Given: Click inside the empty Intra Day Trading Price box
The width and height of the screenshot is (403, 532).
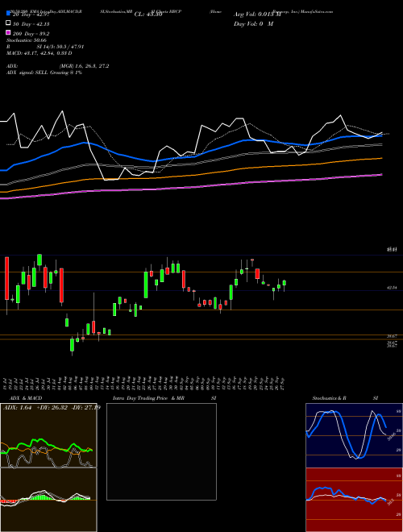Looking at the screenshot, I should (x=161, y=451).
